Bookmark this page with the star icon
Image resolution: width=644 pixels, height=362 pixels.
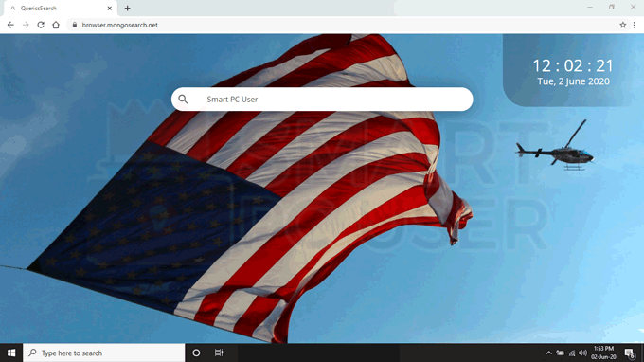tap(622, 25)
